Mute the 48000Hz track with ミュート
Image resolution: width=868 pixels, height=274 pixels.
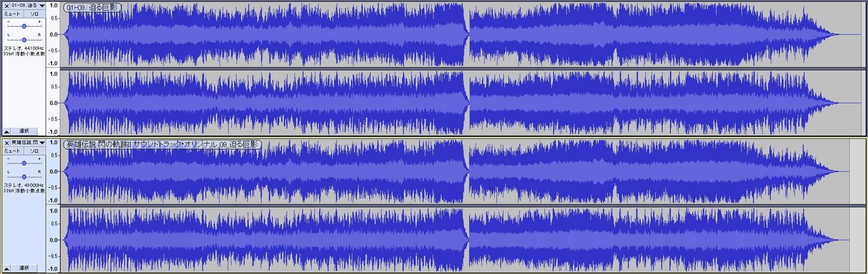pos(12,151)
